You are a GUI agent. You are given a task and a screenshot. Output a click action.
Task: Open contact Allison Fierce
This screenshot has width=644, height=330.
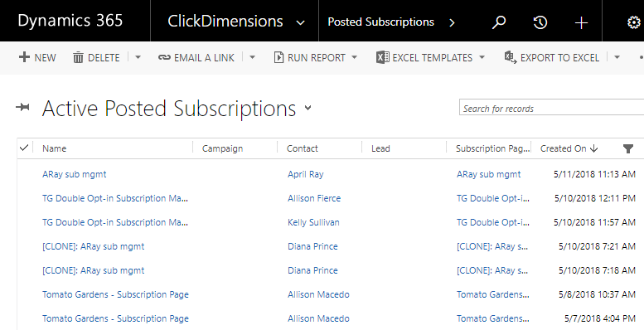click(x=314, y=198)
